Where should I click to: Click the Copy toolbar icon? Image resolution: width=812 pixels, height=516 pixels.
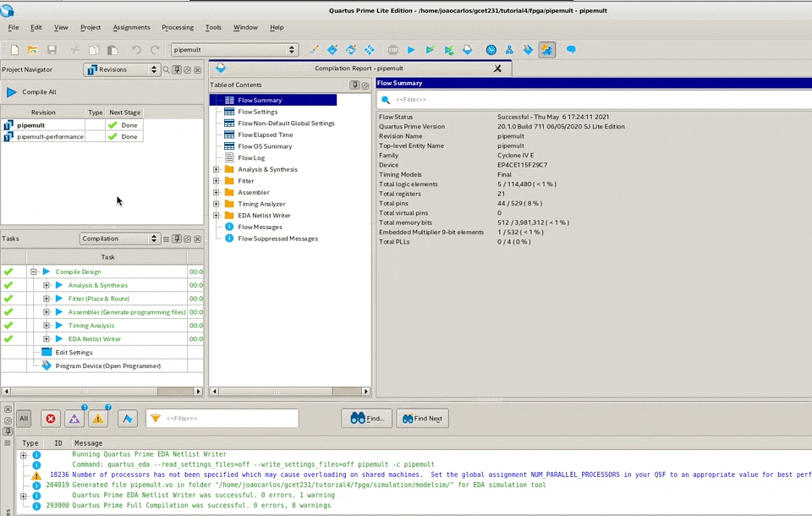coord(94,50)
